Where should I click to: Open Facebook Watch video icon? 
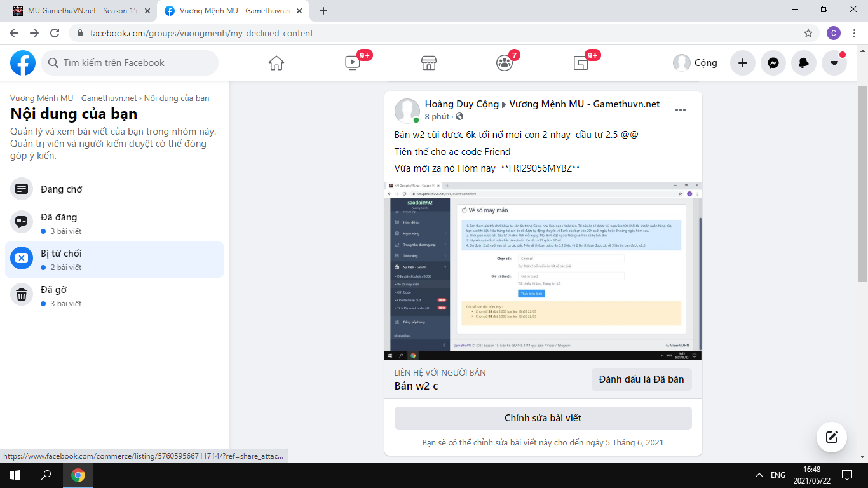[x=352, y=63]
